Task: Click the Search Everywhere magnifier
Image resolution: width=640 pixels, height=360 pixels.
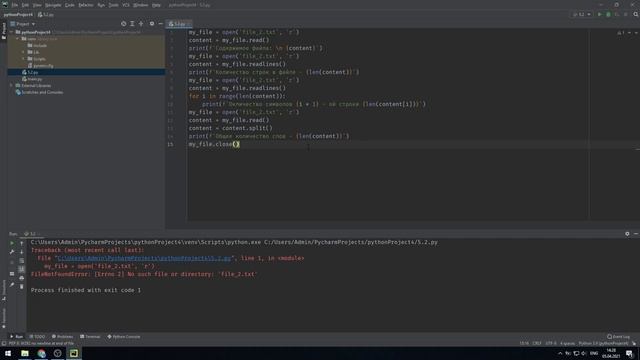Action: coord(636,14)
